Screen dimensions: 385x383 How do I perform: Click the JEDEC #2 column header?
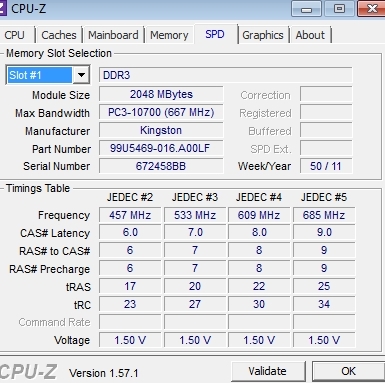pos(130,197)
